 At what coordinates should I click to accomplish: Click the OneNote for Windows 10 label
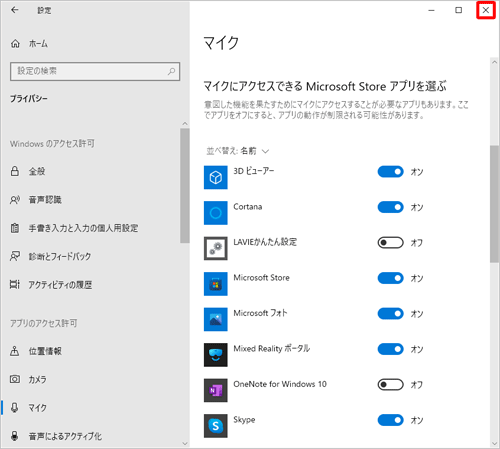click(280, 384)
